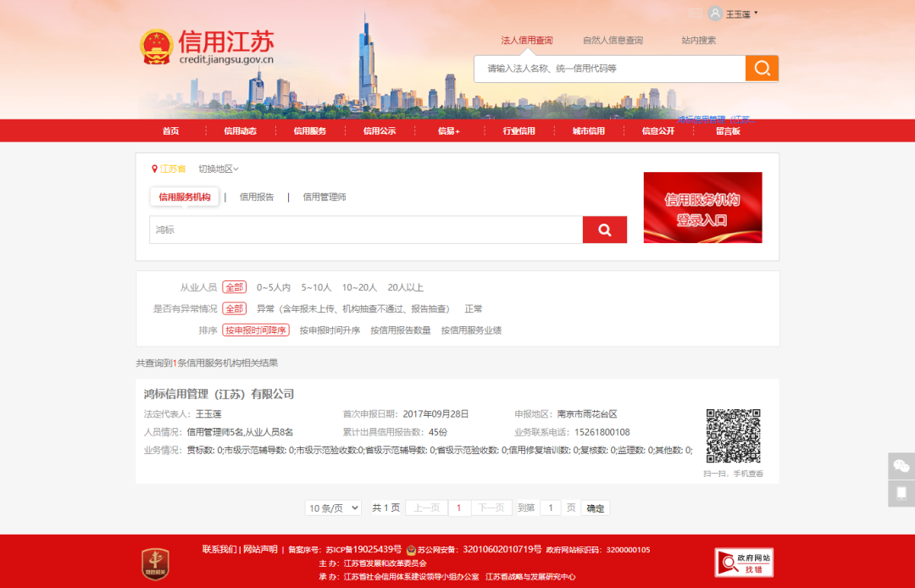This screenshot has height=588, width=915.
Task: Open 信息公开 in the navigation bar
Action: 658,131
